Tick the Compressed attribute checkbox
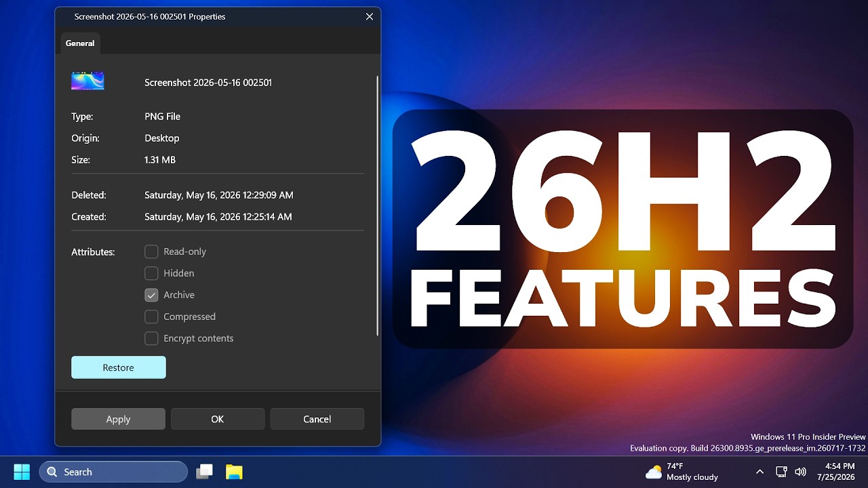The image size is (868, 488). [151, 317]
